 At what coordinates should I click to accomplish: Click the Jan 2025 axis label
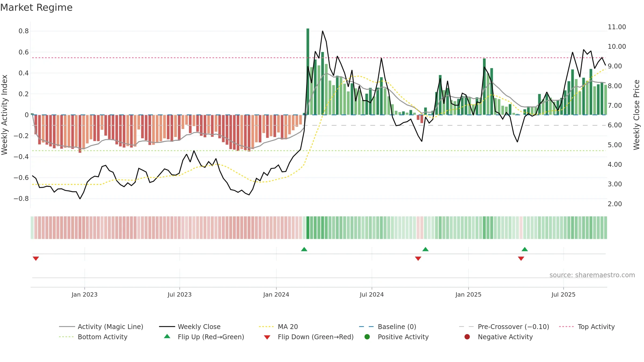coord(468,295)
